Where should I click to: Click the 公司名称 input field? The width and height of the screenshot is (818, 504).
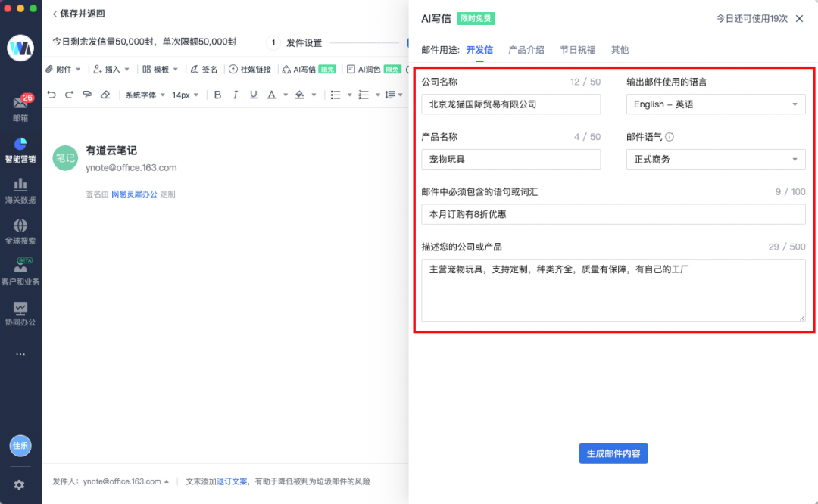click(x=510, y=104)
